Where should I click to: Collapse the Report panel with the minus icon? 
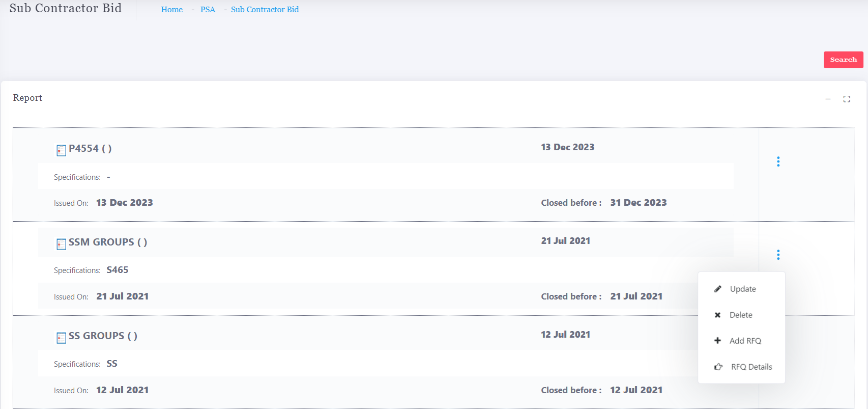coord(828,99)
